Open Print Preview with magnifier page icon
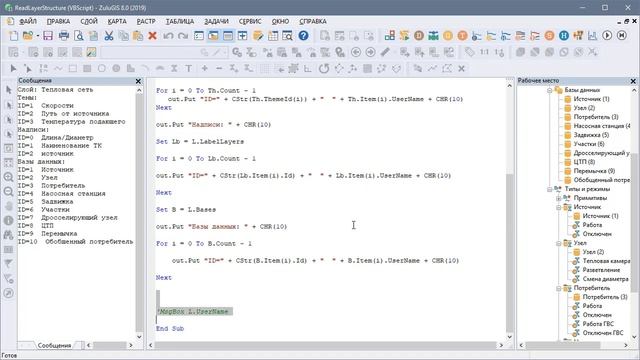This screenshot has width=640, height=360. 79,36
